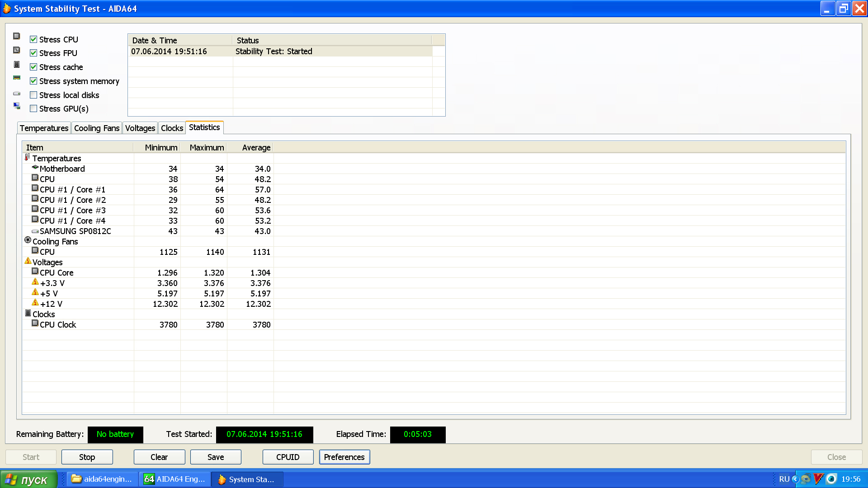Click the CPU chip icon beside Stress CPU
The image size is (868, 488).
coord(17,36)
